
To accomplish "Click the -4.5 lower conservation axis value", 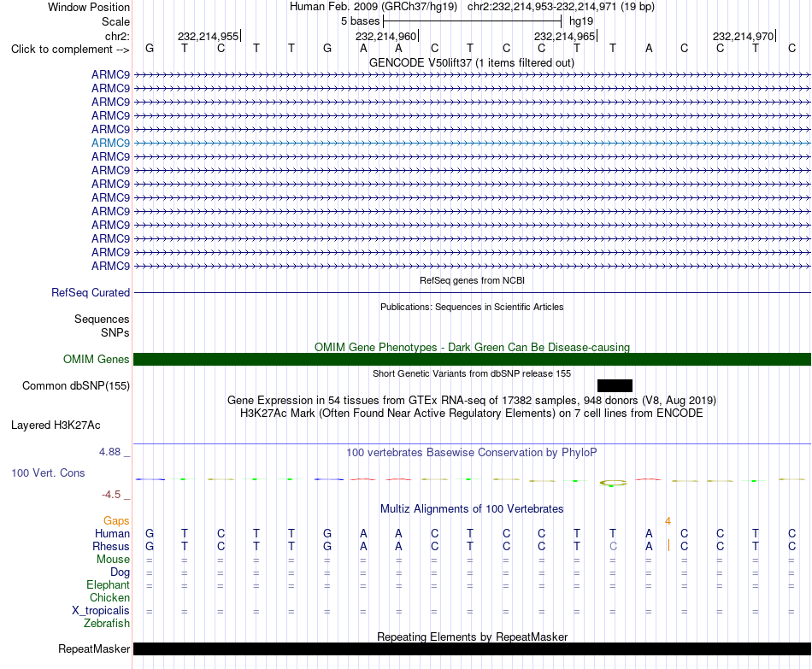I will coord(111,495).
